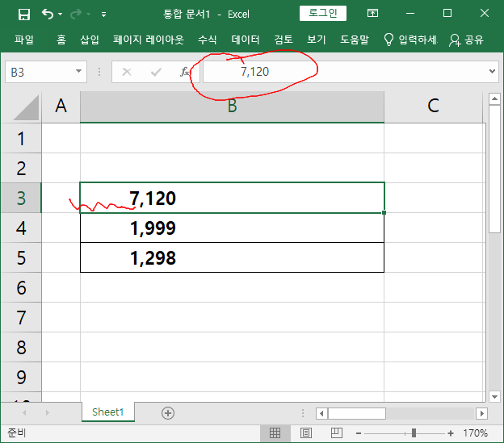Switch to the 수식 ribbon tab
This screenshot has height=443, width=504.
click(208, 40)
